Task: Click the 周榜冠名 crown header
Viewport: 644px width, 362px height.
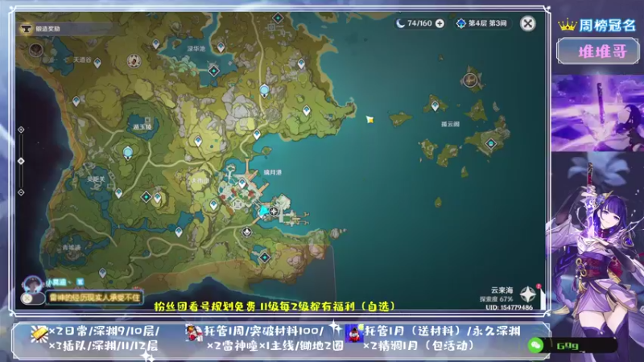Action: click(x=597, y=26)
